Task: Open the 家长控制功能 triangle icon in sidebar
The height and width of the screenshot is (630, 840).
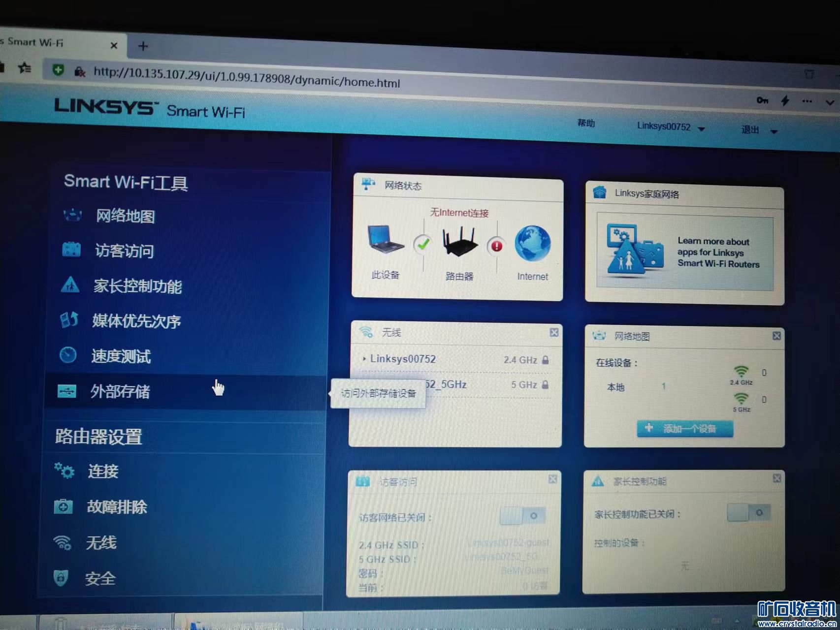Action: tap(70, 285)
